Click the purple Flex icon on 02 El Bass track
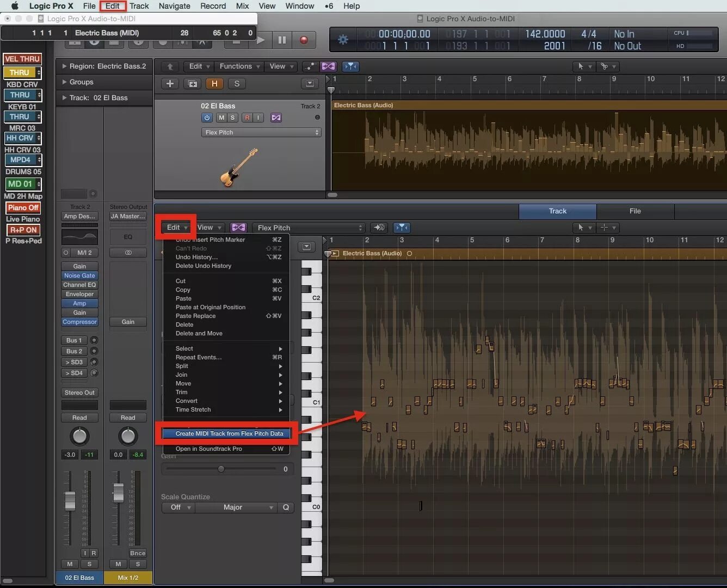Viewport: 727px width, 588px height. [x=276, y=118]
